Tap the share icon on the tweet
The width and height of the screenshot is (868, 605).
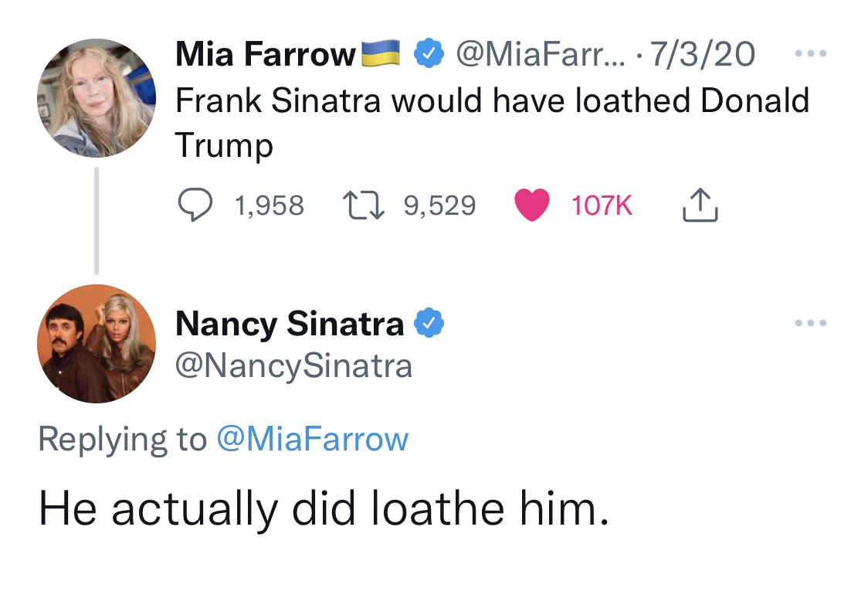(x=700, y=205)
